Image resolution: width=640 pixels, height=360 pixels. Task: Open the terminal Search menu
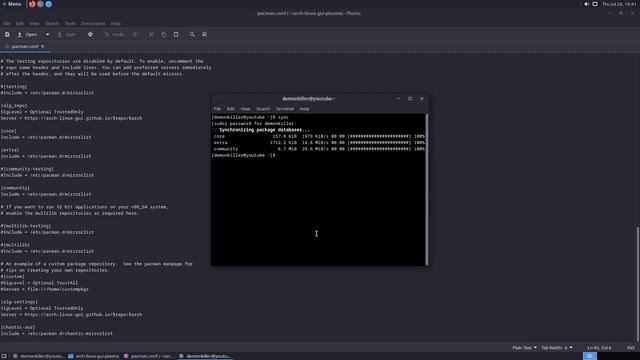click(x=263, y=109)
